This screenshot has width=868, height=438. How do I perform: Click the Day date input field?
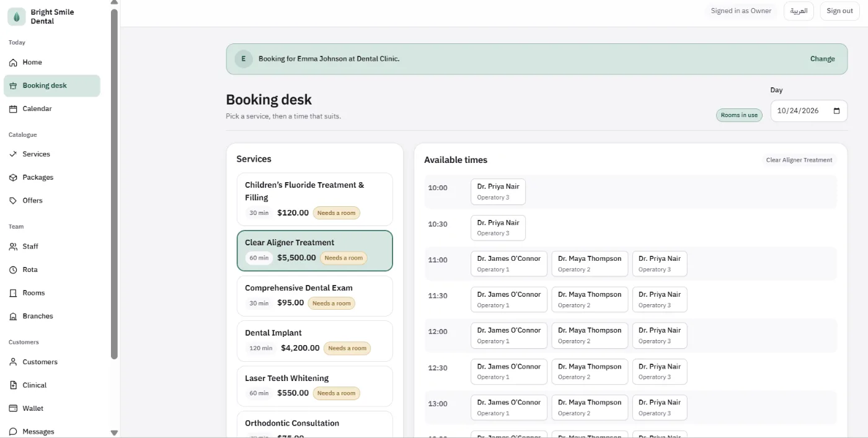pos(808,111)
